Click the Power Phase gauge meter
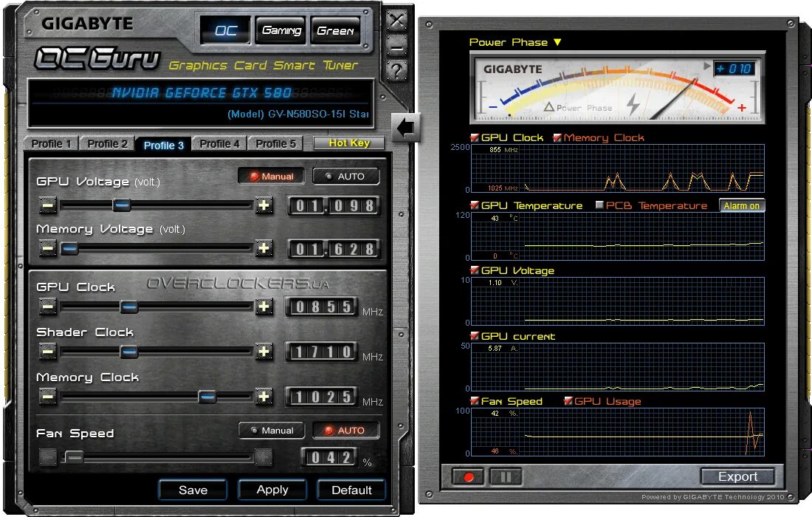This screenshot has width=812, height=517. coord(617,88)
